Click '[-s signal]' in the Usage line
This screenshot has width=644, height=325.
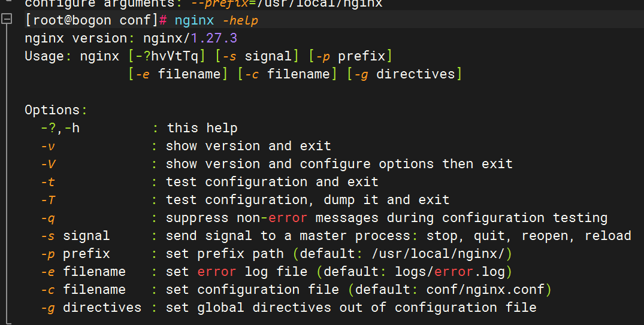[258, 56]
